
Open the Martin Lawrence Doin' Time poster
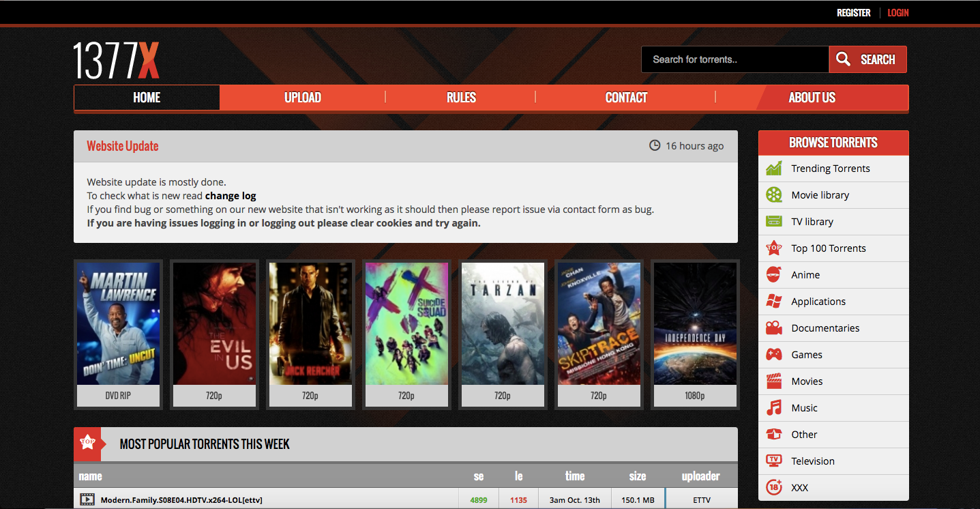tap(118, 324)
